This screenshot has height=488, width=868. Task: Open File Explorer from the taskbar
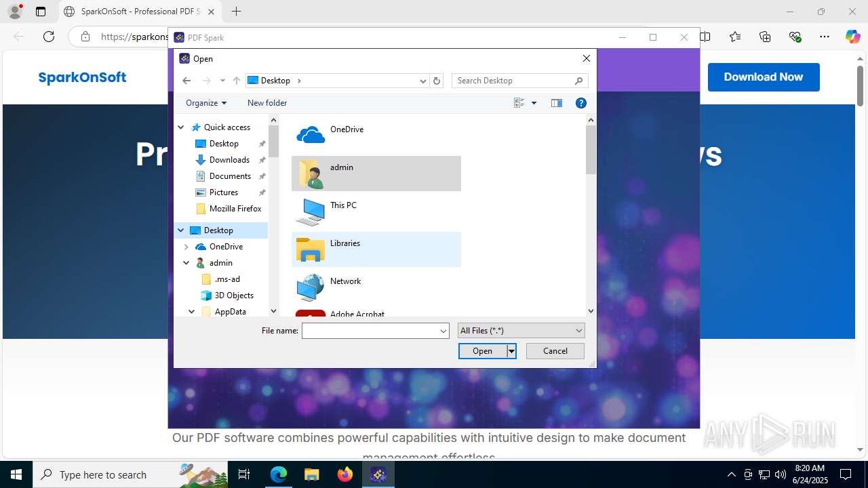click(x=311, y=474)
